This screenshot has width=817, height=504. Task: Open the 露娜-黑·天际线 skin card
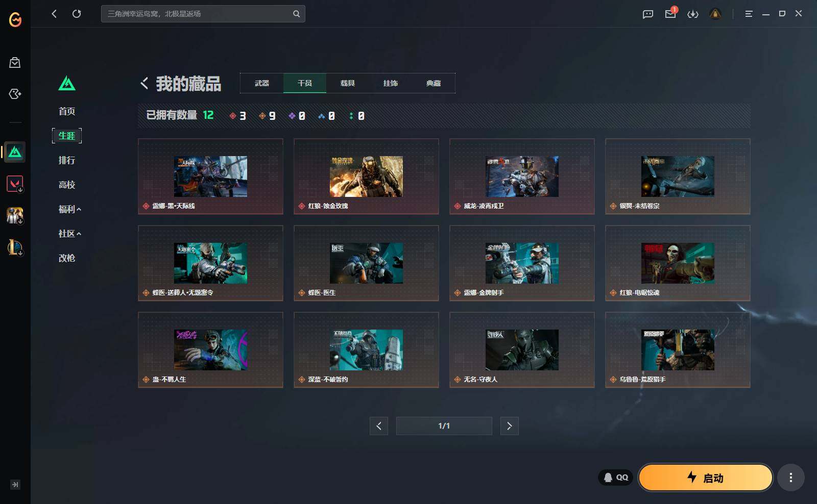point(210,177)
